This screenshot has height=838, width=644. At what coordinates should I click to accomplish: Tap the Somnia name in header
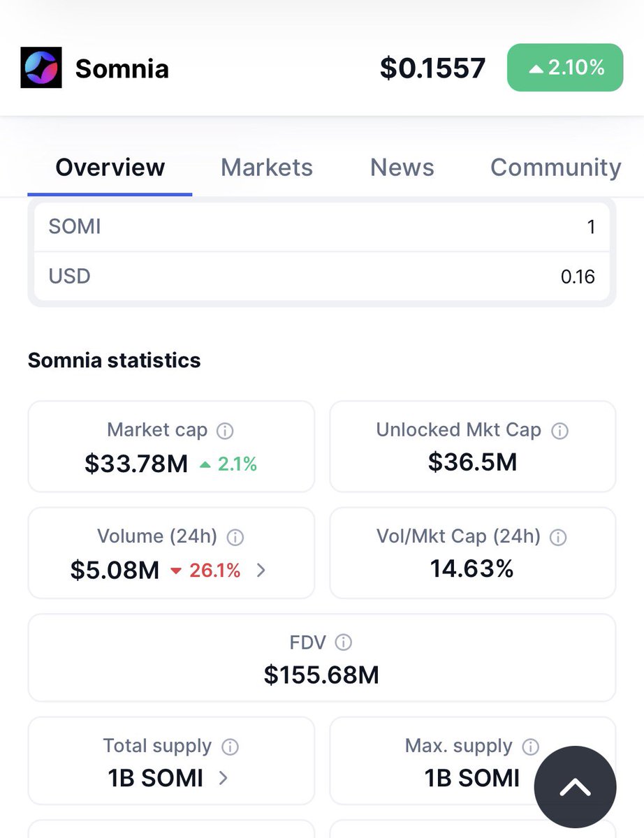122,68
